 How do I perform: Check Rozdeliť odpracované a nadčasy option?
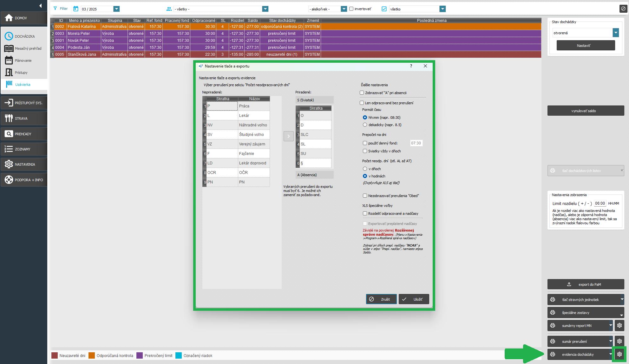tap(365, 214)
